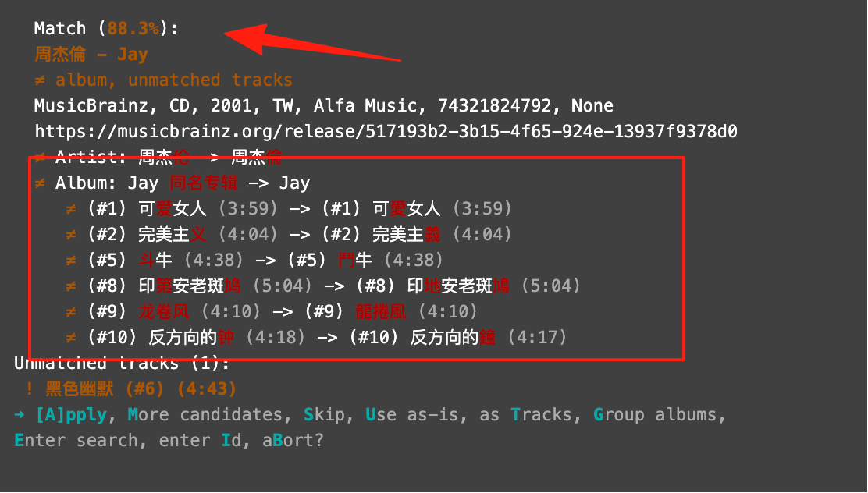868x493 pixels.
Task: Click the arrow prompt icon before [A]pply
Action: point(20,414)
